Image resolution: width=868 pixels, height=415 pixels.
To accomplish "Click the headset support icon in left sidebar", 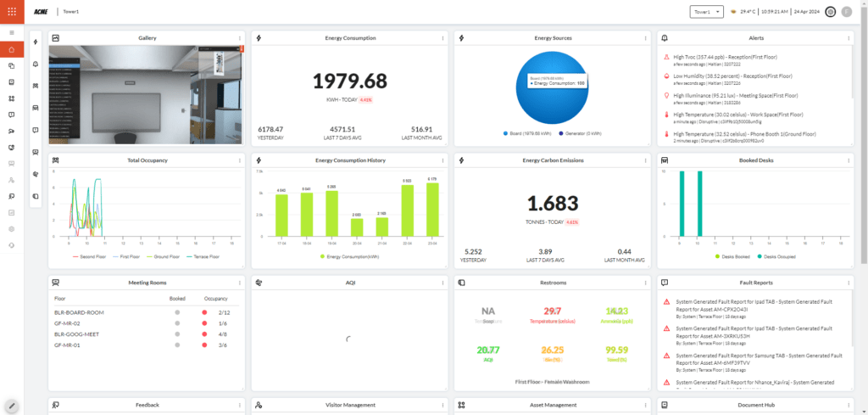I will pyautogui.click(x=11, y=244).
